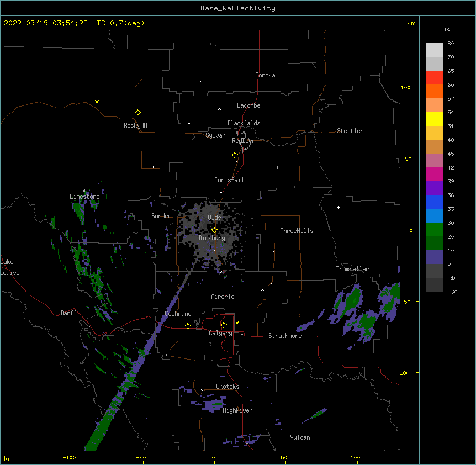Image resolution: width=476 pixels, height=465 pixels.
Task: Click the Ponoka city label
Action: click(x=265, y=75)
